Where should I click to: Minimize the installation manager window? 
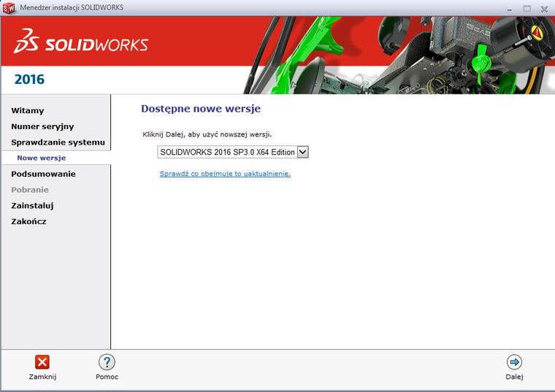[509, 9]
